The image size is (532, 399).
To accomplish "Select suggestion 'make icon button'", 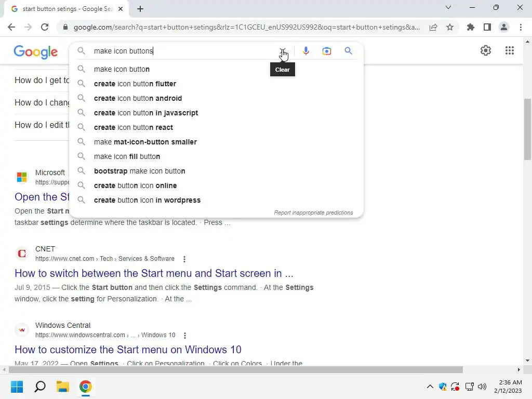I will [x=216, y=69].
